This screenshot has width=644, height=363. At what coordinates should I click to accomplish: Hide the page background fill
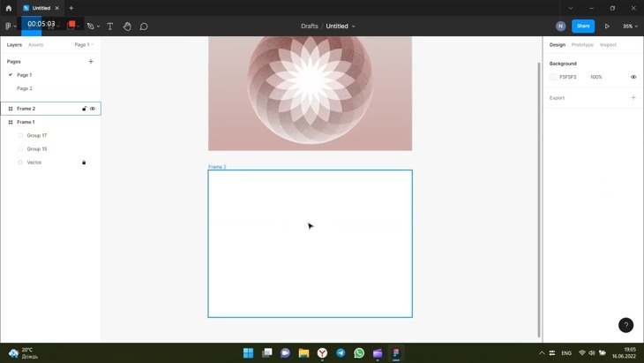pyautogui.click(x=633, y=77)
